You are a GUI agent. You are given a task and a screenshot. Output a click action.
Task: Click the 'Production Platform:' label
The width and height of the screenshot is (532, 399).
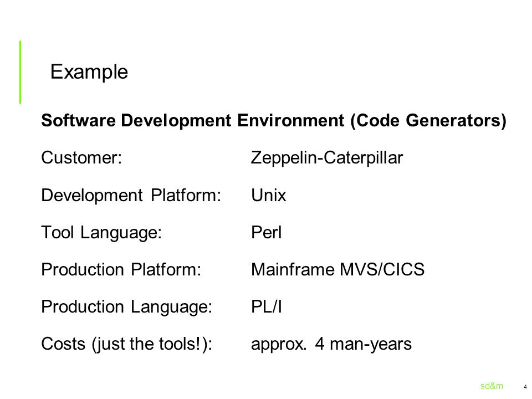121,270
